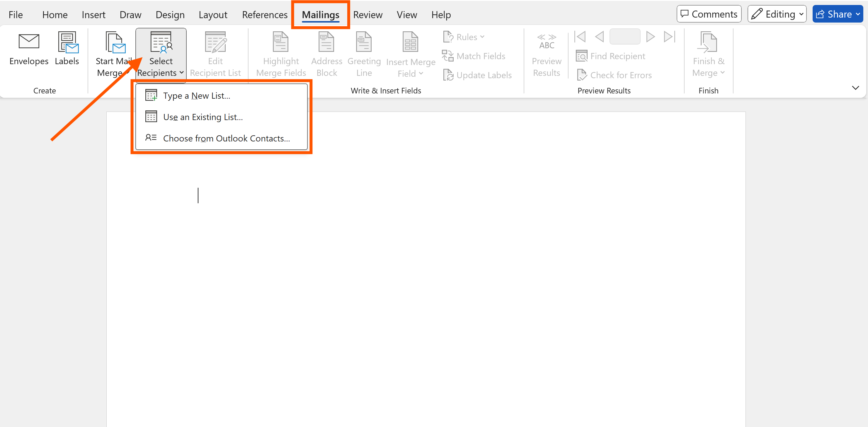This screenshot has height=427, width=868.
Task: Switch to the Design tab
Action: click(x=170, y=14)
